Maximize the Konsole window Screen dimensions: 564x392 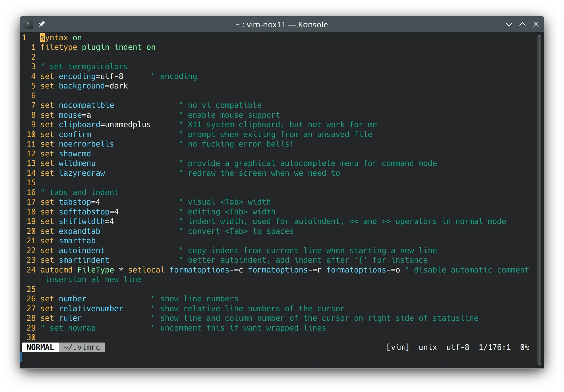click(x=522, y=24)
